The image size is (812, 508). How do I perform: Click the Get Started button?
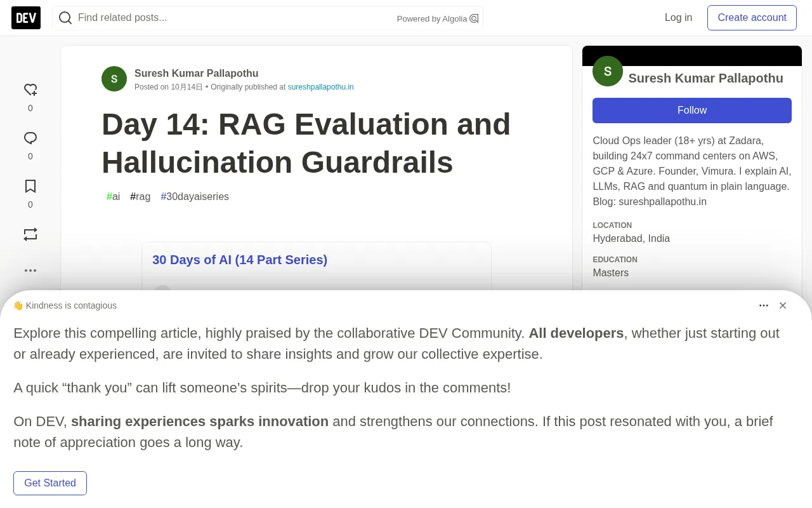pos(50,483)
